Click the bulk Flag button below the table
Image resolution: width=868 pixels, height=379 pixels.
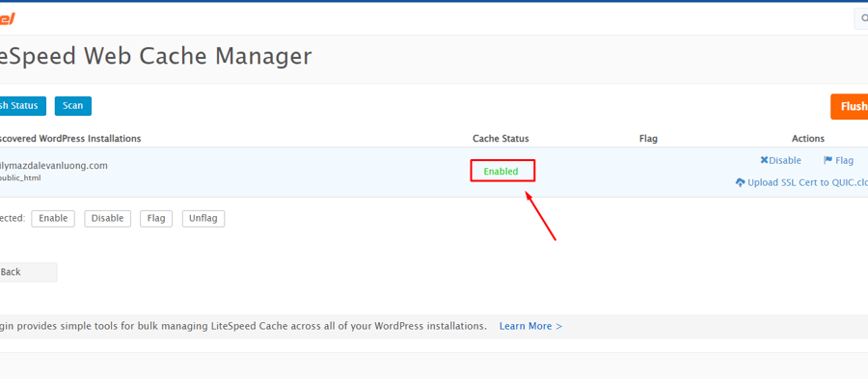(x=156, y=219)
